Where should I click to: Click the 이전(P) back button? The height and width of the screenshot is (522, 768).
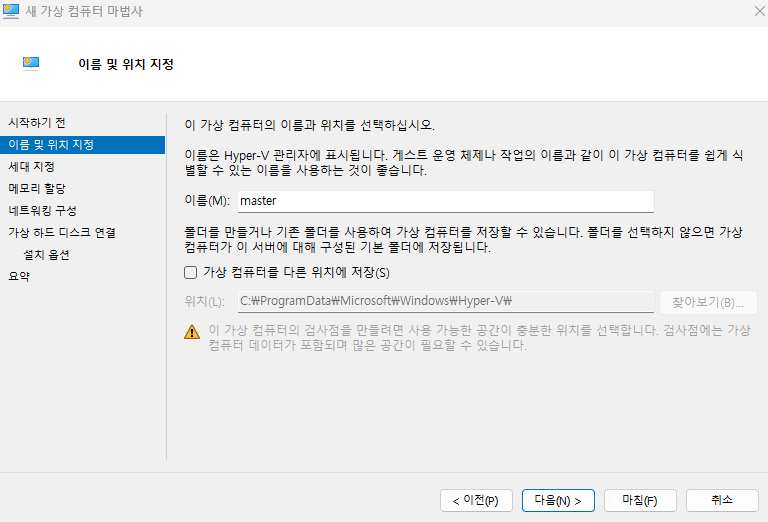click(476, 500)
